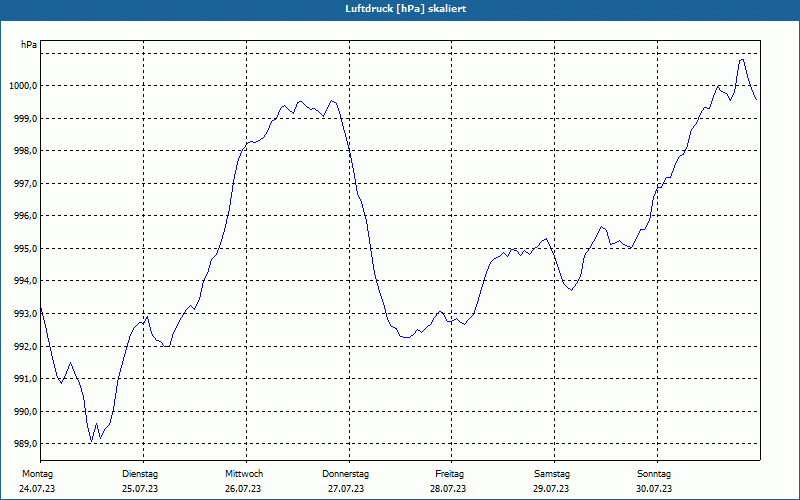The height and width of the screenshot is (500, 800).
Task: Select the 992,0 axis value
Action: coord(26,346)
